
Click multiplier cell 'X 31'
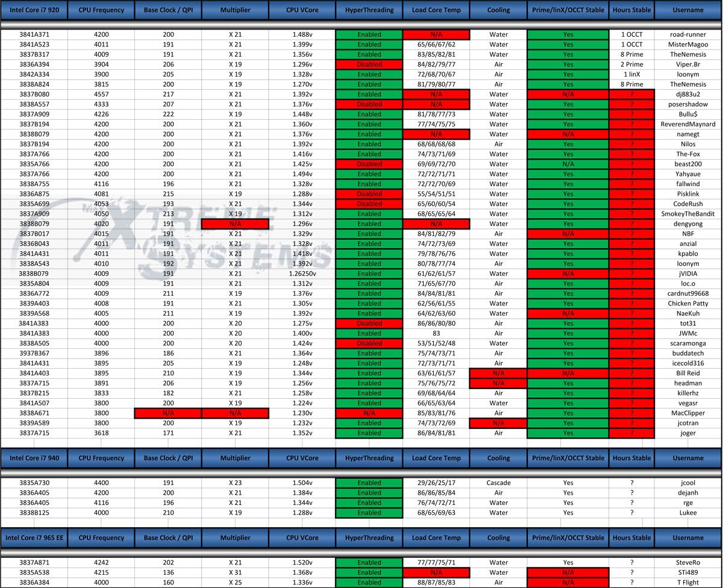pyautogui.click(x=235, y=573)
